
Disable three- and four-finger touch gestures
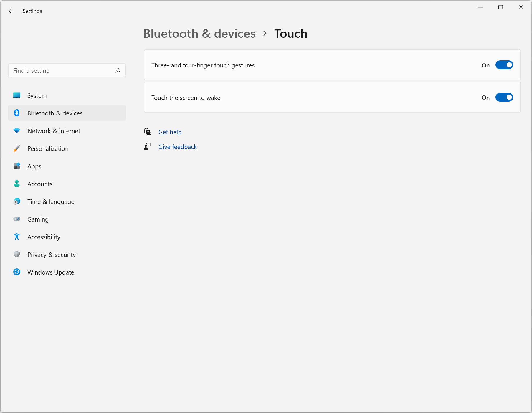(x=504, y=65)
